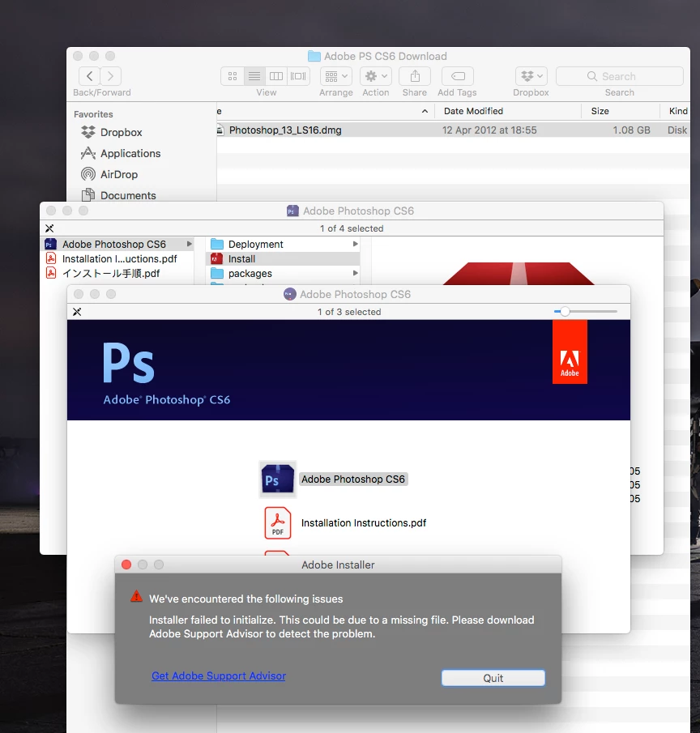Sort by Date Modified column

point(473,111)
